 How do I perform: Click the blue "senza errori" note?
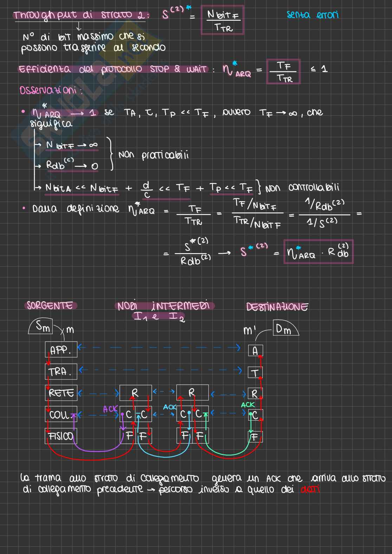[x=312, y=15]
